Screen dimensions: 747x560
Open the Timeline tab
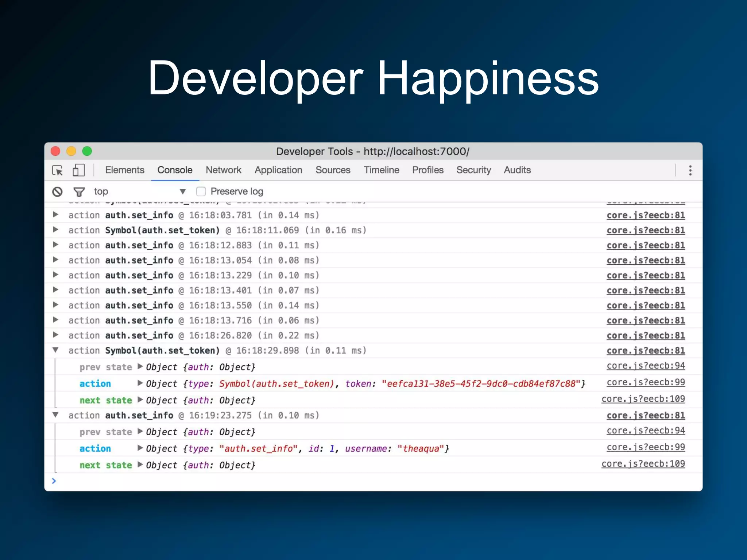click(382, 170)
